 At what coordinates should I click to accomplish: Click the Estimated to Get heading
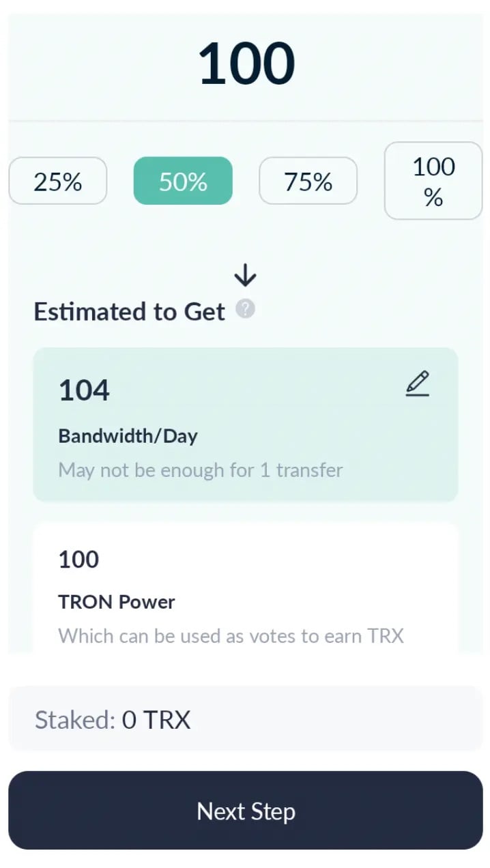coord(129,312)
